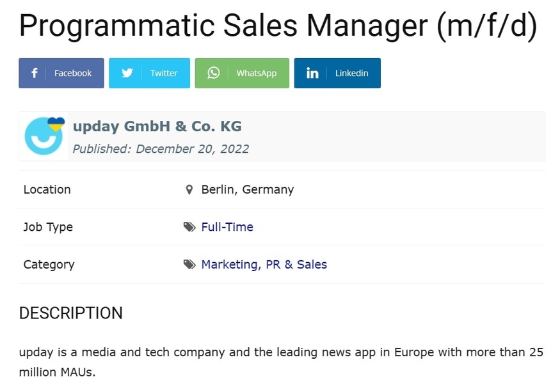
Task: Click the tag icon beside Marketing category
Action: click(189, 265)
